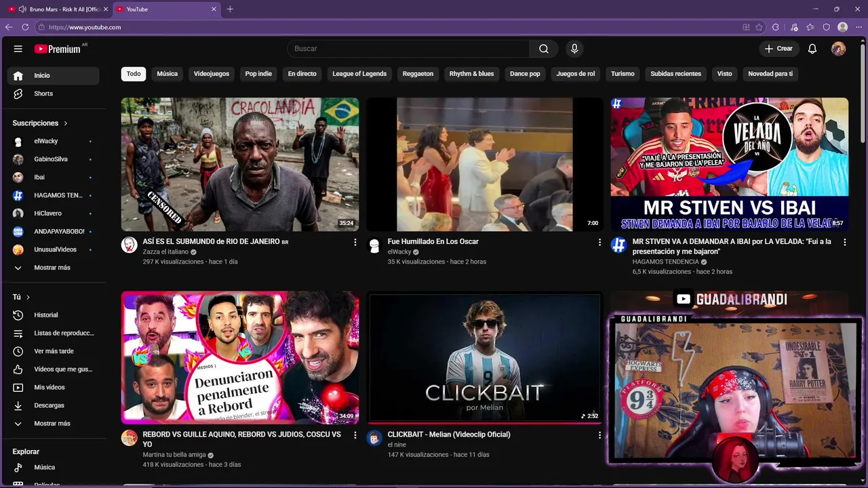Select the League of Legends chip

(359, 74)
